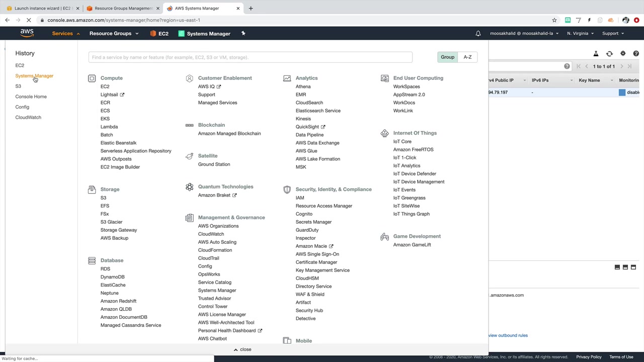The width and height of the screenshot is (644, 362).
Task: Open WorkSpaces service link
Action: tap(407, 86)
